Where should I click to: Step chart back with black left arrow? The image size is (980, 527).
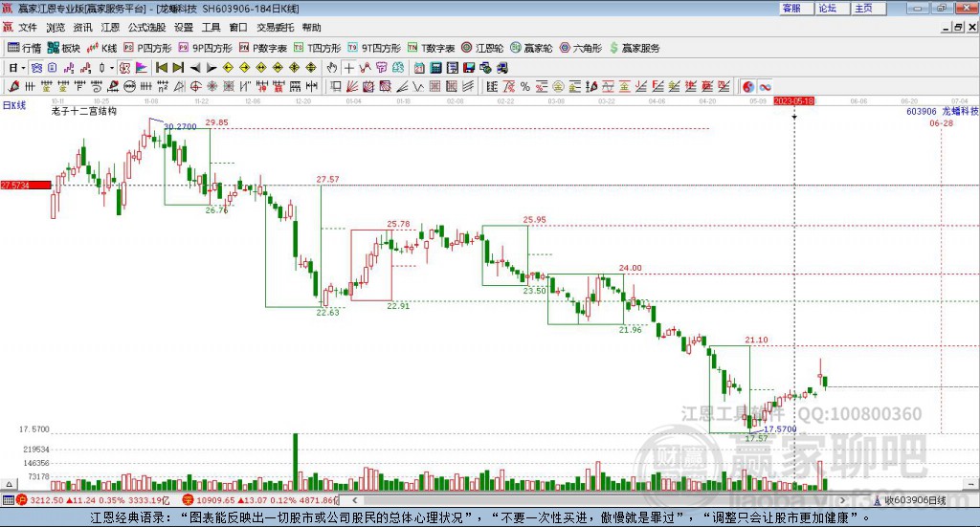point(195,68)
